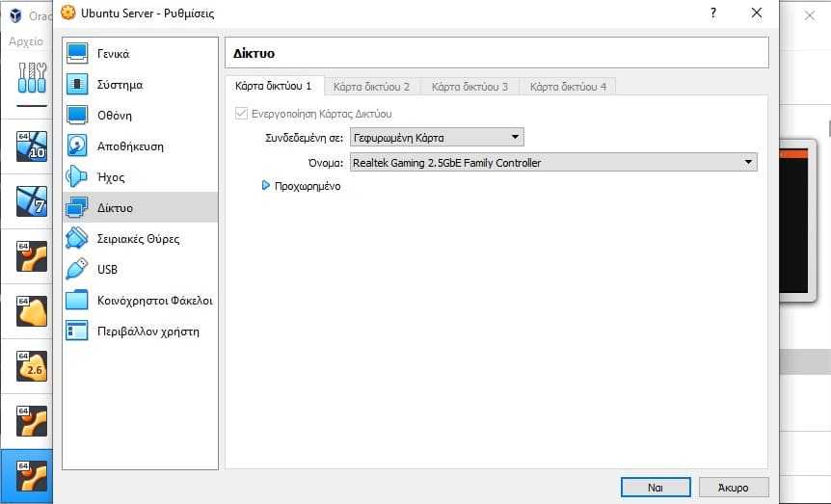Select the Οθόνη monitor icon
This screenshot has width=831, height=504.
77,115
